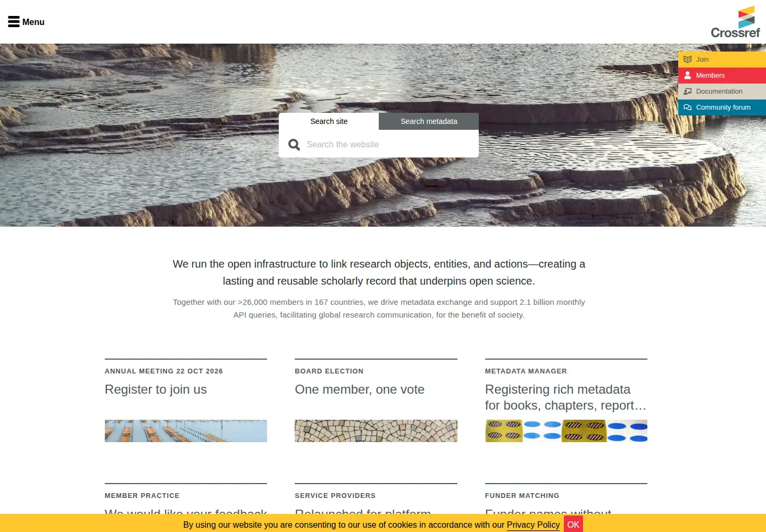
Task: Click the Register to join us thumbnail
Action: [186, 431]
